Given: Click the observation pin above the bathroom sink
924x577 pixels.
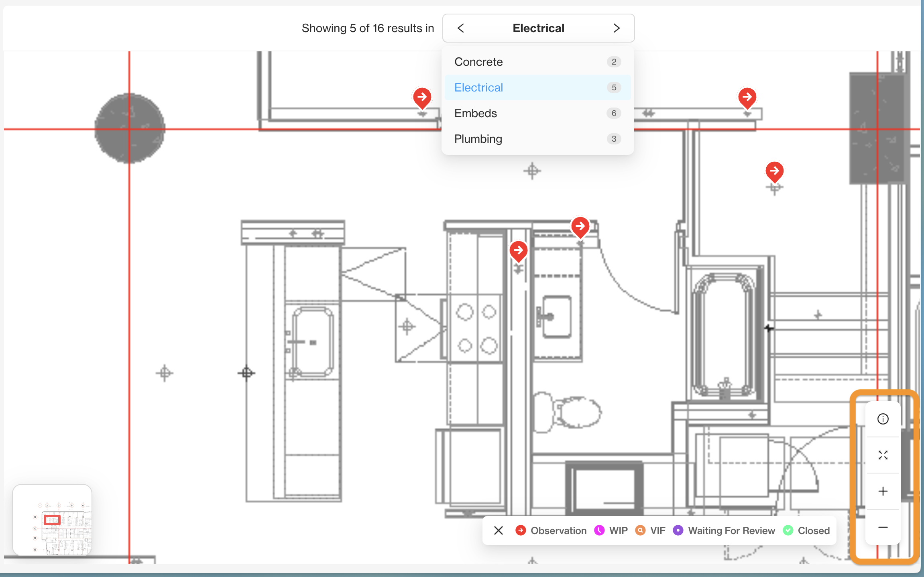Looking at the screenshot, I should [580, 226].
